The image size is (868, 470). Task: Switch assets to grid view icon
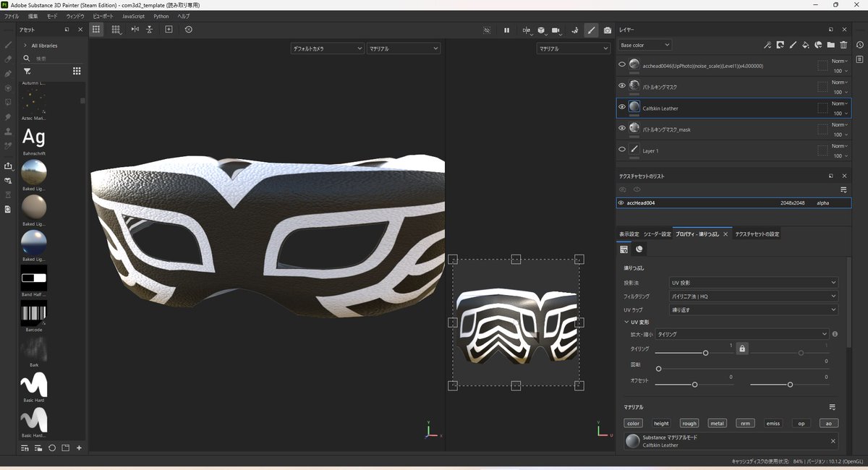[x=77, y=71]
